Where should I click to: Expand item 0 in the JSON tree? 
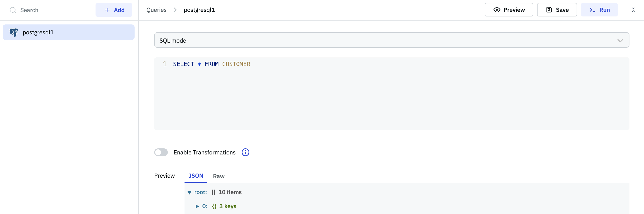click(x=197, y=206)
